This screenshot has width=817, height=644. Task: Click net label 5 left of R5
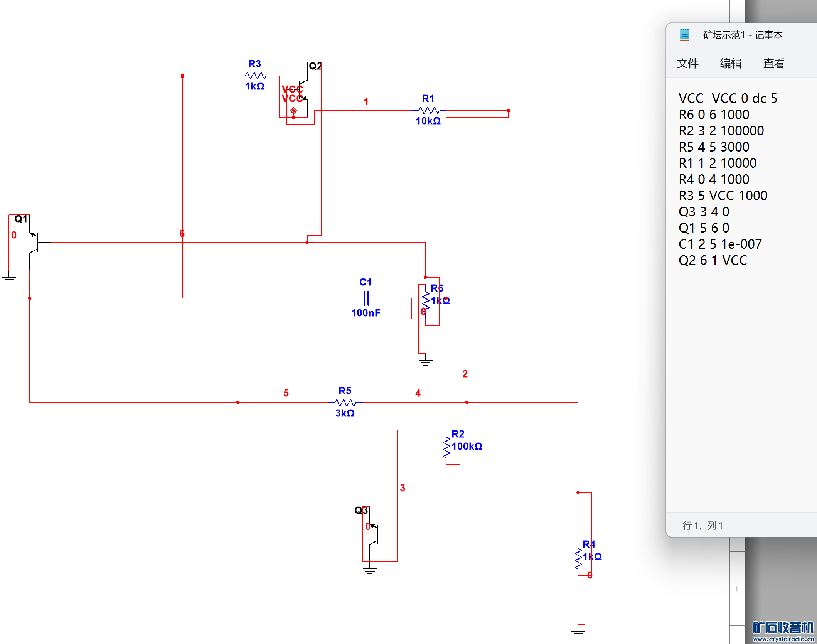click(x=286, y=393)
